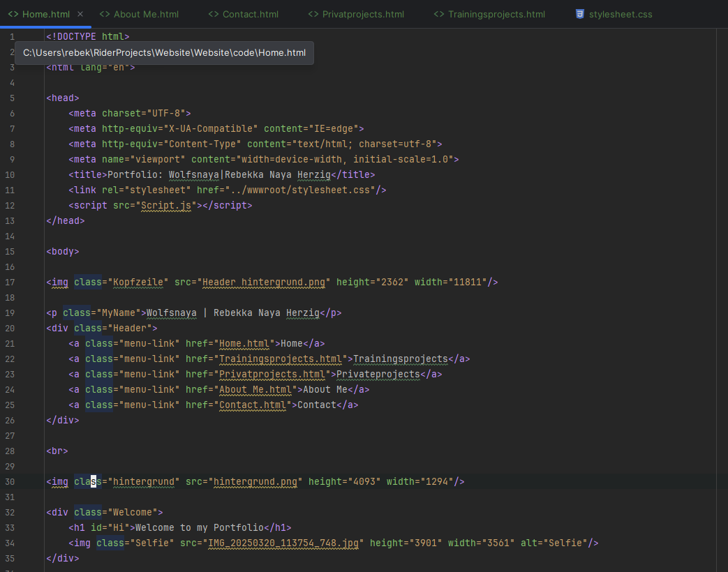The width and height of the screenshot is (728, 572).
Task: Click the Script.js src reference
Action: 165,205
